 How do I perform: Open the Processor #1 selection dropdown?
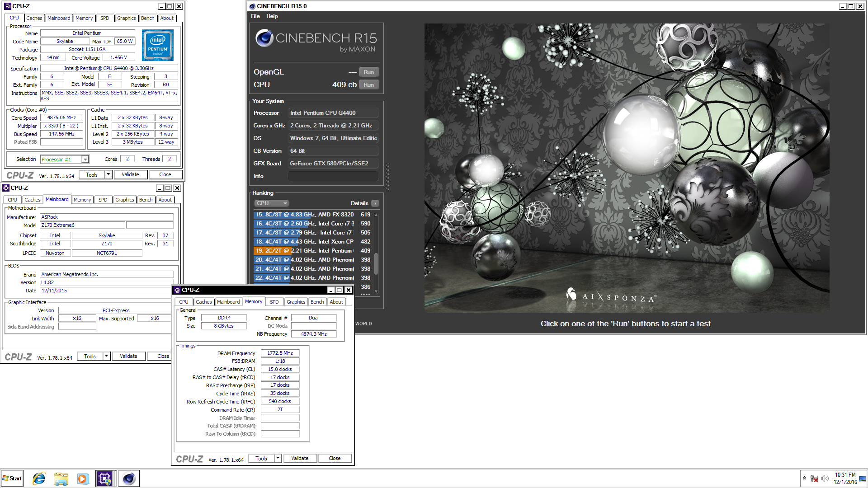click(x=85, y=160)
